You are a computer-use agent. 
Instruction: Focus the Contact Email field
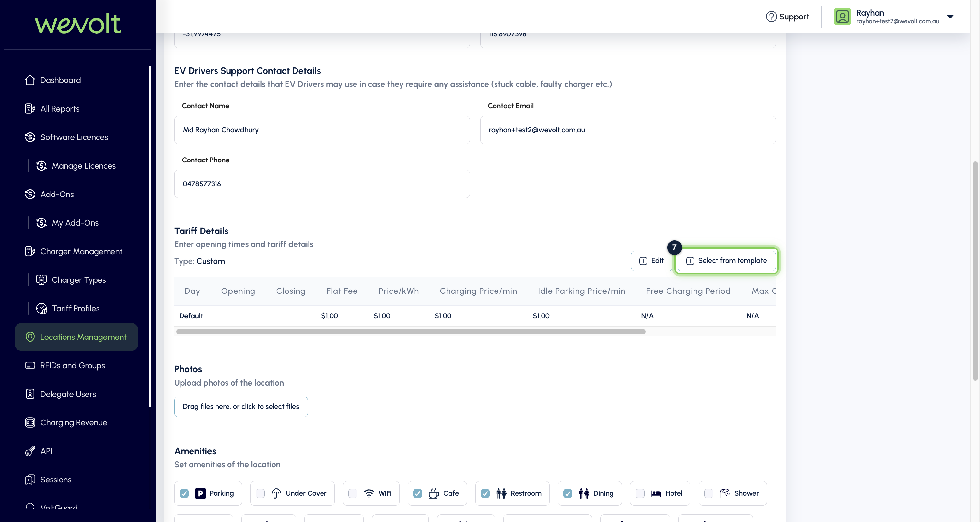pos(628,130)
